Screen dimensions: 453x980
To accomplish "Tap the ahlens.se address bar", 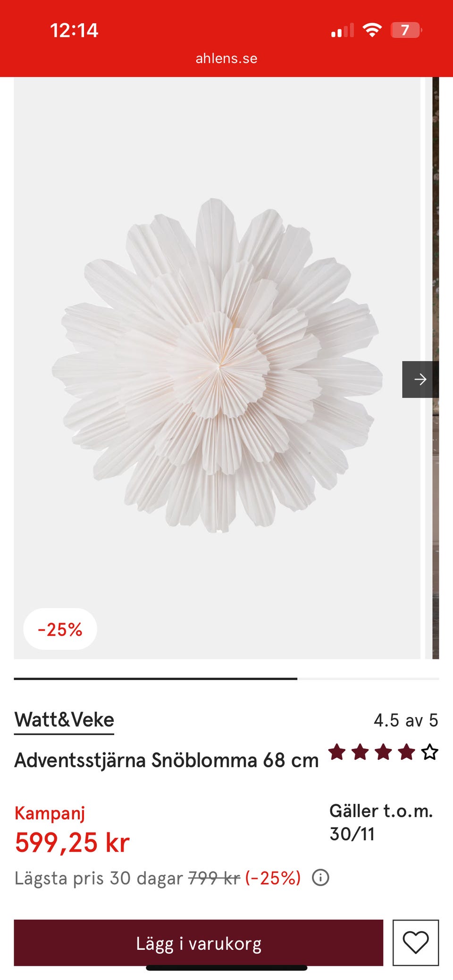I will (x=226, y=58).
